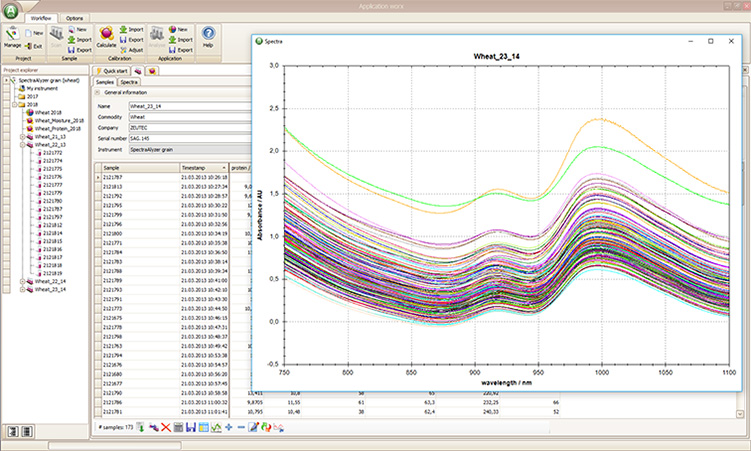The image size is (751, 451).
Task: Open Help from the ribbon
Action: [x=208, y=35]
